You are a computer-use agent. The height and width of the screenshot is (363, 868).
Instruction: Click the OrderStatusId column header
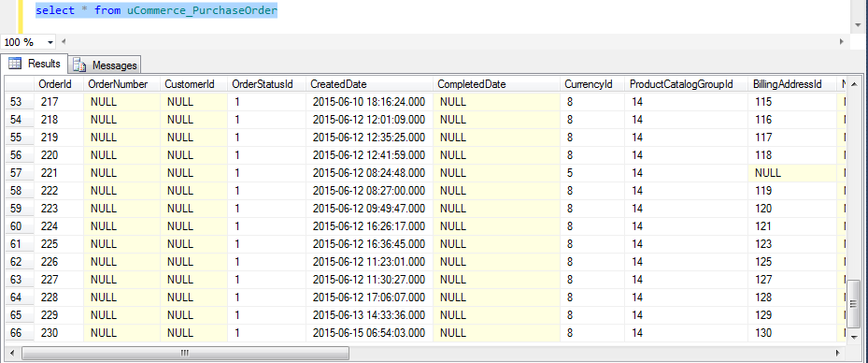pos(266,84)
